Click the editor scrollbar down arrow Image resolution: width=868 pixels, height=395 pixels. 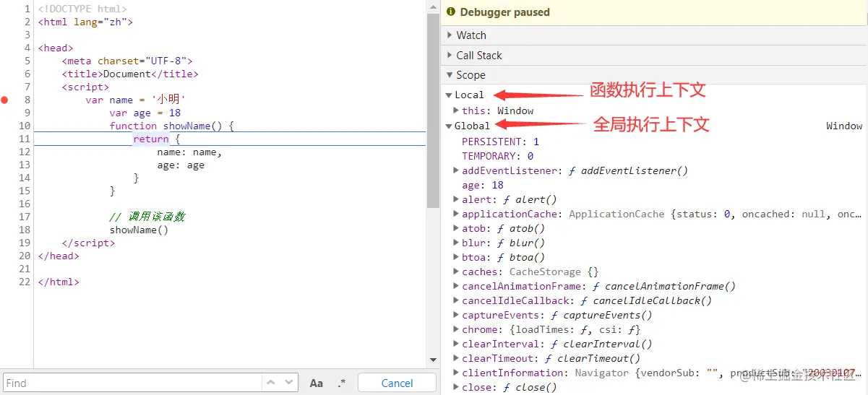tap(433, 360)
